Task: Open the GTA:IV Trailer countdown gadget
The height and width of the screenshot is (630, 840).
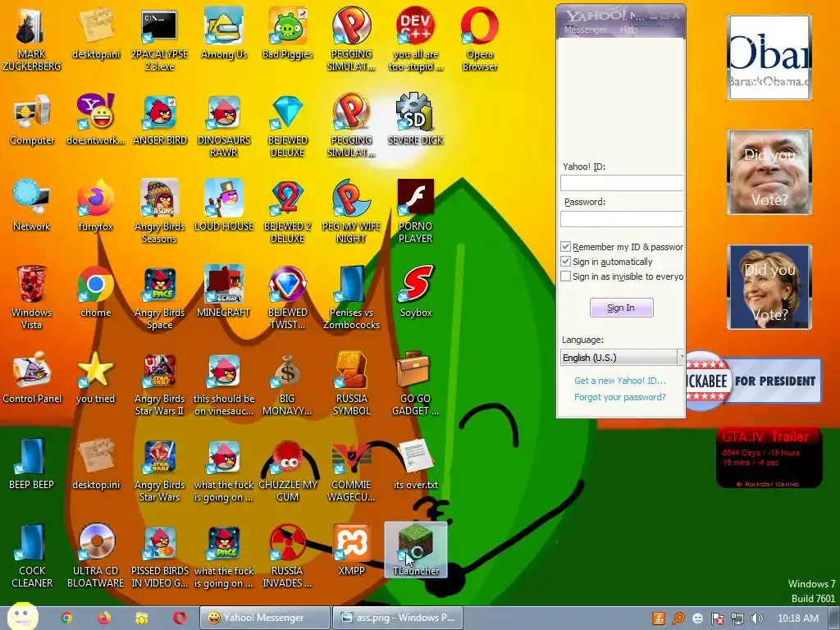Action: pos(769,458)
